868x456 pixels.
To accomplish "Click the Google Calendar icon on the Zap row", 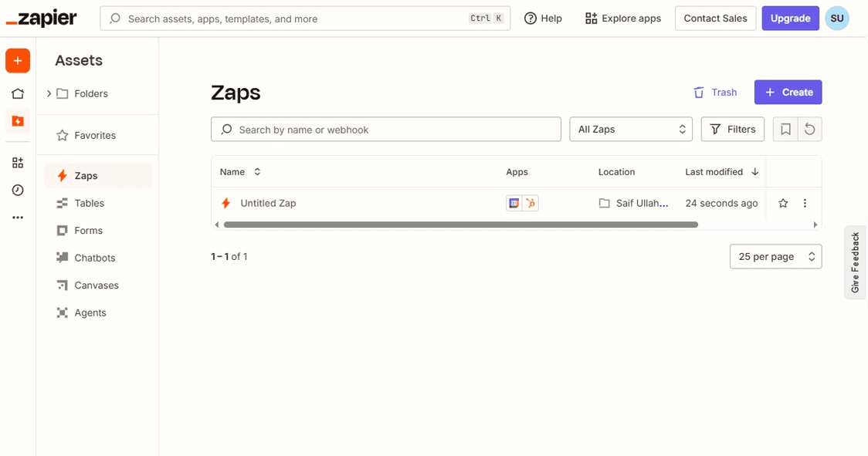I will click(514, 203).
